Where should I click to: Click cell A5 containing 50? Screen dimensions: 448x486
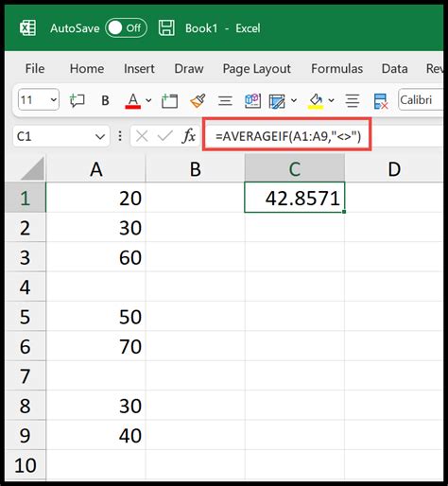[x=95, y=317]
